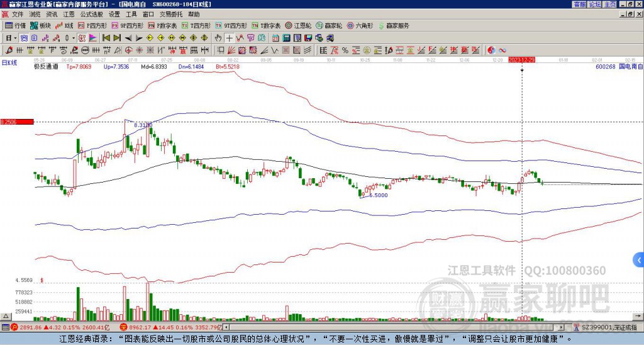Screen dimensions: 644x345
Task: Open the 资讯 menu
Action: (52, 14)
